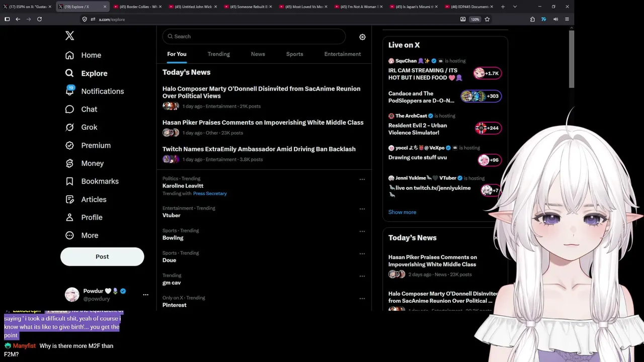Click the white Post button
Image resolution: width=644 pixels, height=362 pixels.
(x=102, y=256)
